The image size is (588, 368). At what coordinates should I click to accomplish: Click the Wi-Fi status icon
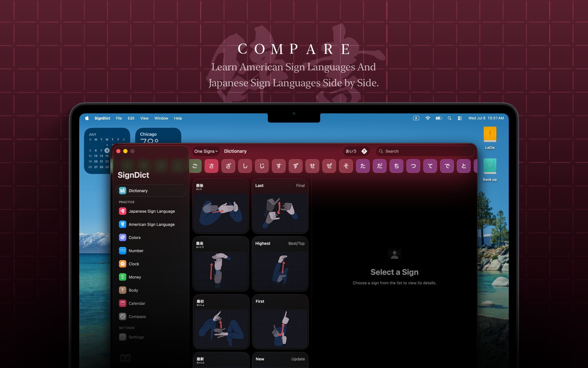[x=428, y=118]
